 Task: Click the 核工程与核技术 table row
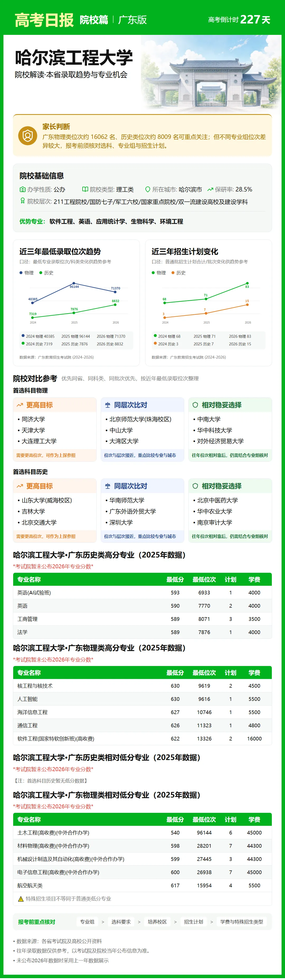click(x=142, y=686)
